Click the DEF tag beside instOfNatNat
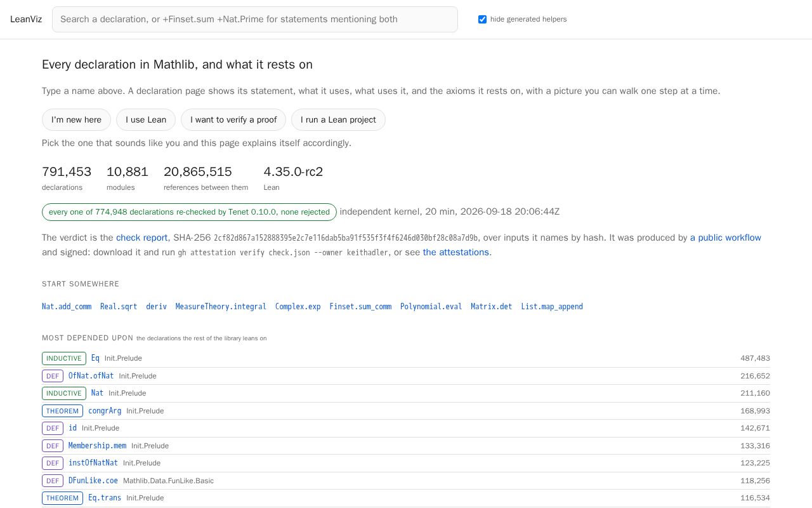 pos(53,463)
